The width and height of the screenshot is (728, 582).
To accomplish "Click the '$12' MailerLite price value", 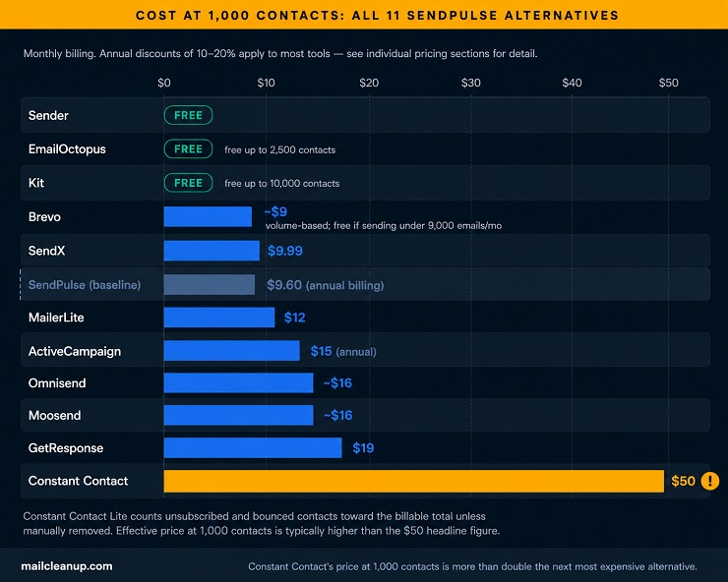I will coord(295,318).
